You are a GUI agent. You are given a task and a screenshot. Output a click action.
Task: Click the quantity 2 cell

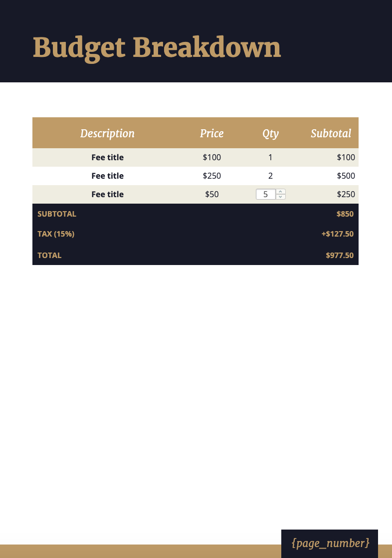click(x=270, y=176)
